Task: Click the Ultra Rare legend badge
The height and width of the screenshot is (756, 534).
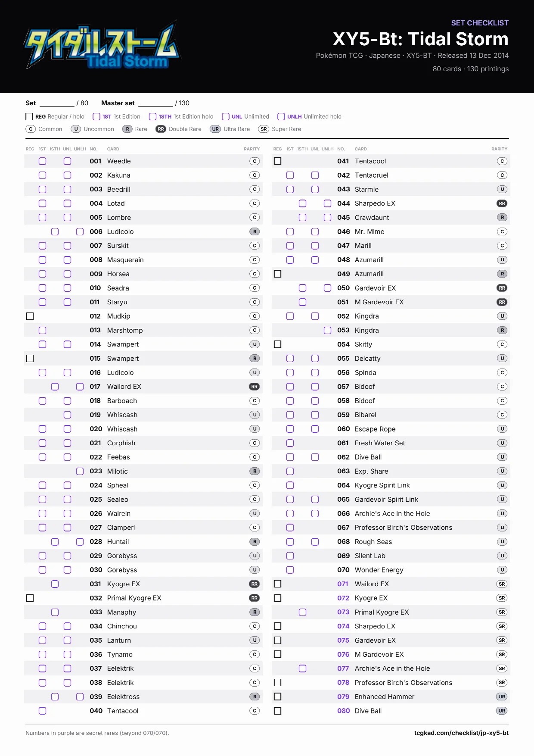Action: [215, 129]
